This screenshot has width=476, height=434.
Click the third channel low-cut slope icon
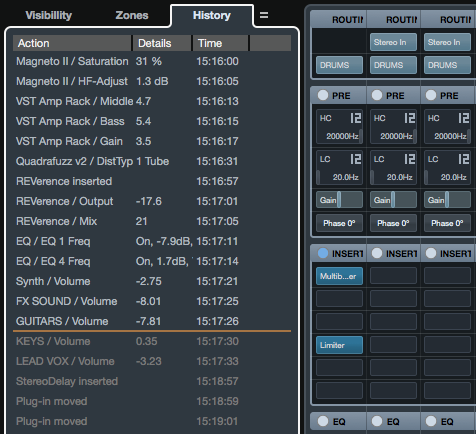[463, 159]
